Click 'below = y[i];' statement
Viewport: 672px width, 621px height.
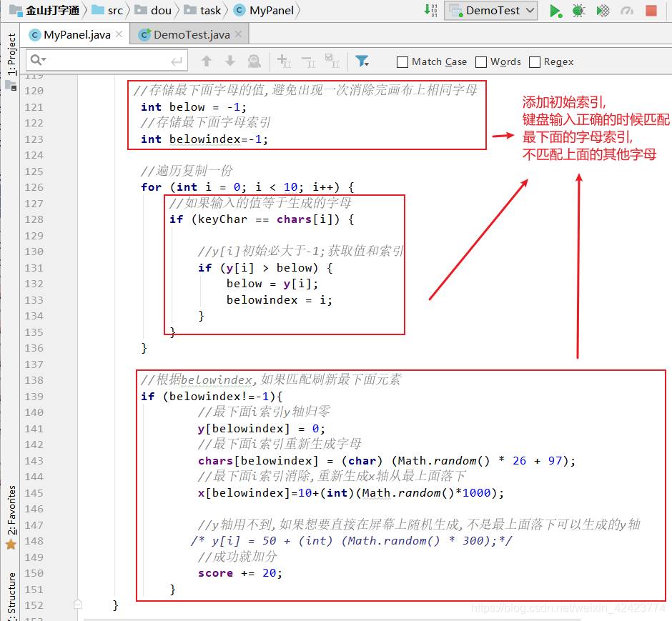point(272,284)
